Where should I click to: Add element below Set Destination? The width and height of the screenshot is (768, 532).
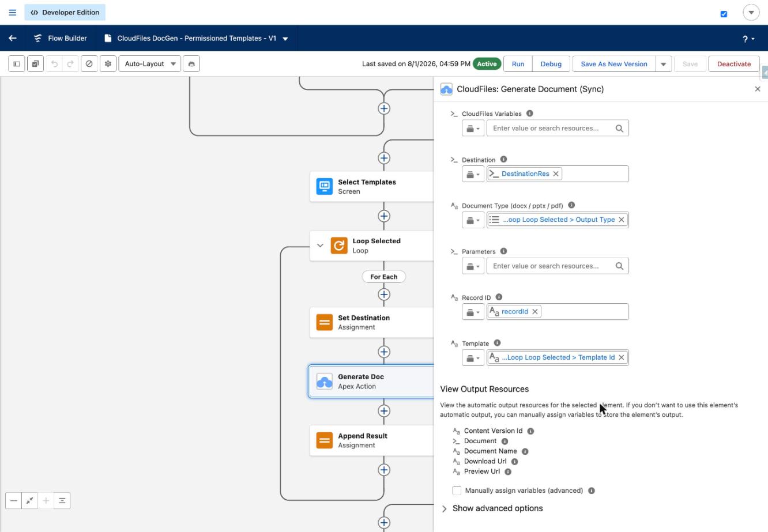click(384, 352)
